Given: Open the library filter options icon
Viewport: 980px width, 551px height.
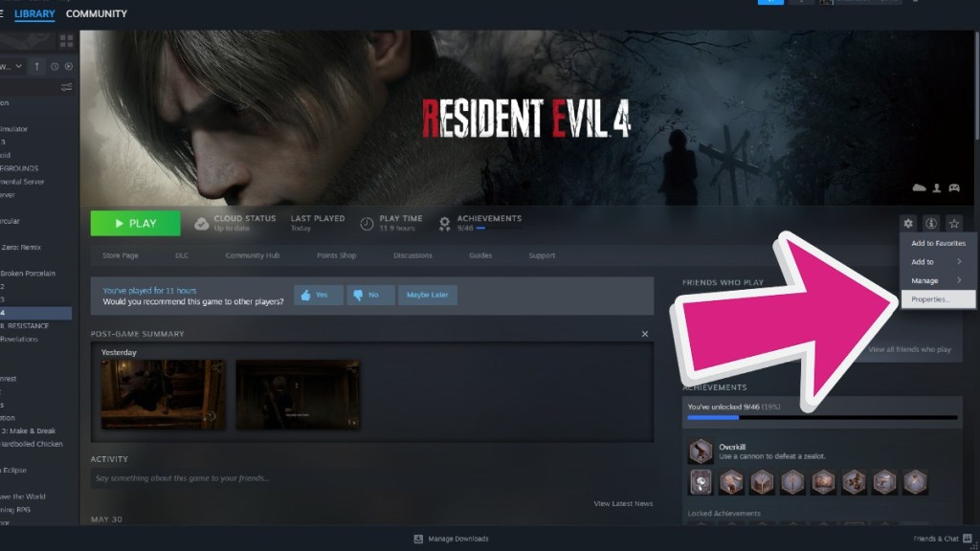Looking at the screenshot, I should [x=65, y=87].
